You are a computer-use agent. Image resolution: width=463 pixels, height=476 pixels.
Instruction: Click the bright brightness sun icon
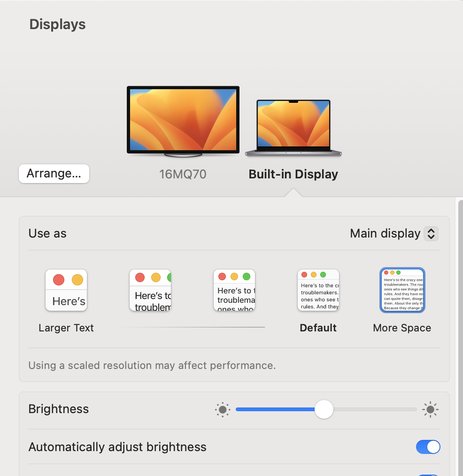(x=430, y=409)
